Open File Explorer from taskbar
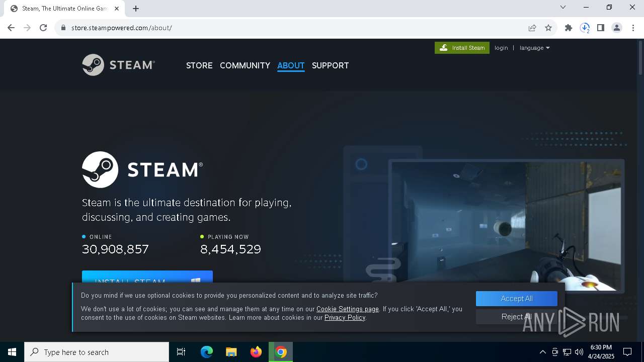Image resolution: width=644 pixels, height=362 pixels. point(231,352)
